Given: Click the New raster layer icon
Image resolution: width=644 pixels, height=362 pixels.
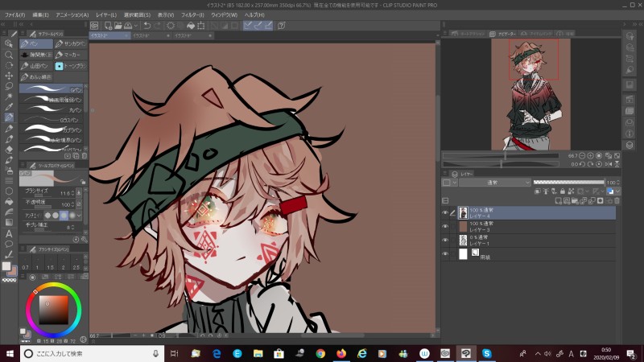Looking at the screenshot, I should click(x=558, y=200).
